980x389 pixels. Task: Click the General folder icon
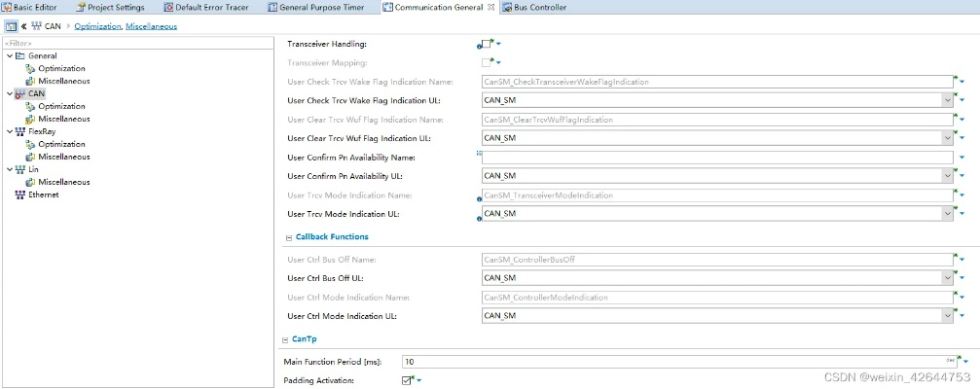pos(19,56)
